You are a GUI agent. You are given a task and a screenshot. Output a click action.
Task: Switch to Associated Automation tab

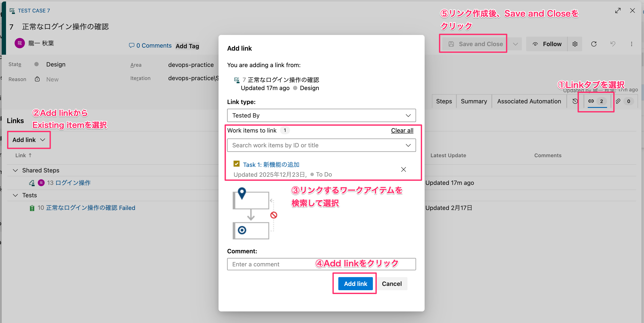(x=529, y=101)
